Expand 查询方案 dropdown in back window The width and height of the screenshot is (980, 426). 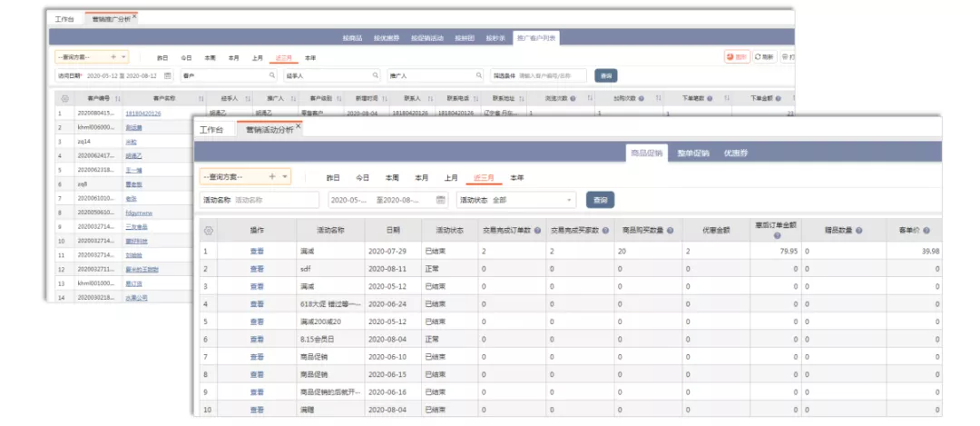pos(124,56)
